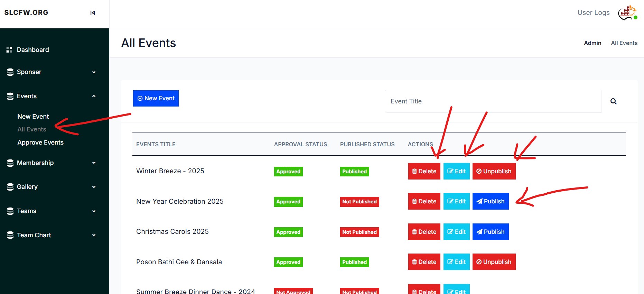
Task: Collapse the Events menu chevron
Action: pos(94,96)
